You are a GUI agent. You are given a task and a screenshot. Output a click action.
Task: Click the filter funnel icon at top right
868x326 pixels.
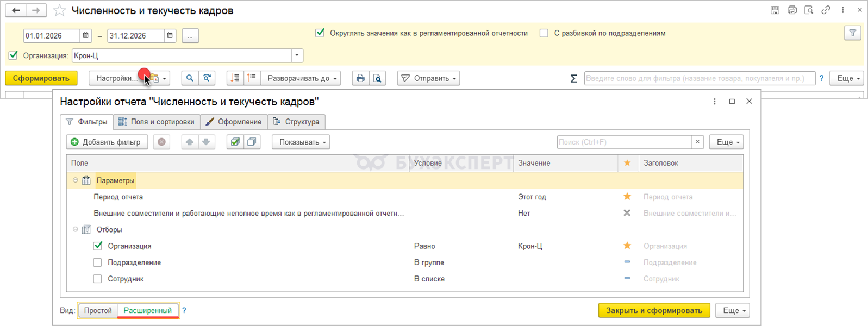pyautogui.click(x=852, y=33)
